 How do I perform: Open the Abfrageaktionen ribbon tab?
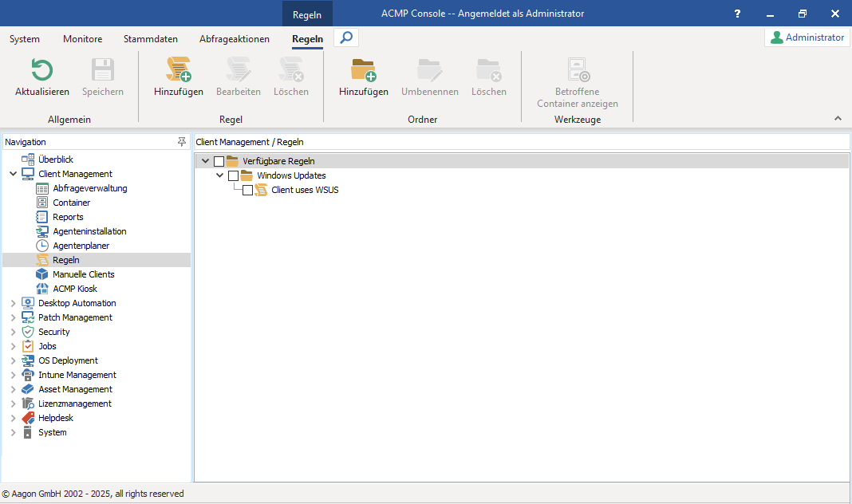(234, 38)
